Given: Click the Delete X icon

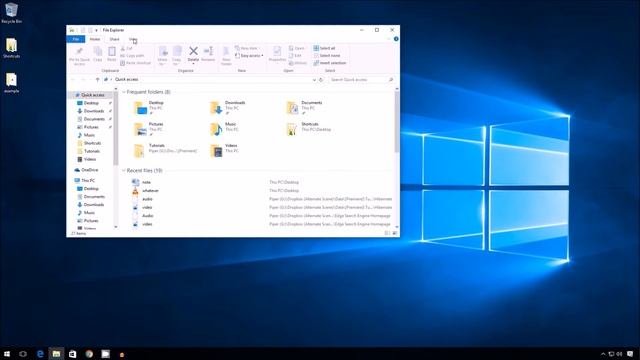Looking at the screenshot, I should click(x=193, y=51).
